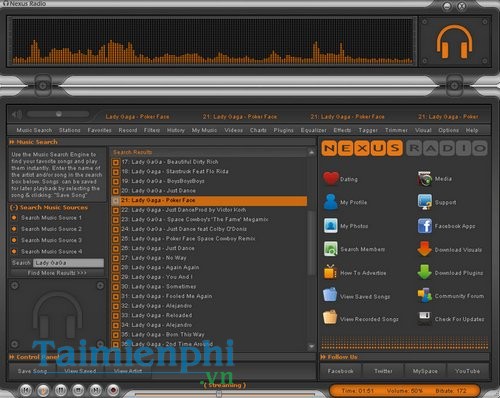Click the red Record button
Image resolution: width=500 pixels, height=398 pixels.
pyautogui.click(x=113, y=390)
